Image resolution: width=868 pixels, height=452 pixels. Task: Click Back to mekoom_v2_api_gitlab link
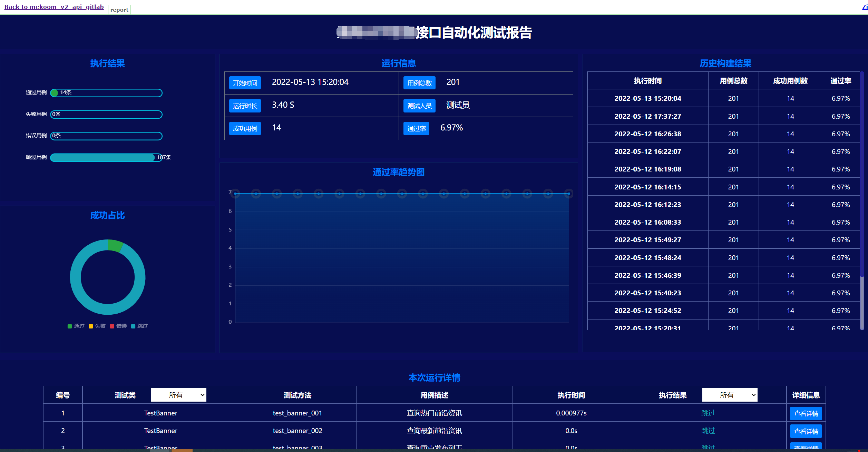point(54,7)
